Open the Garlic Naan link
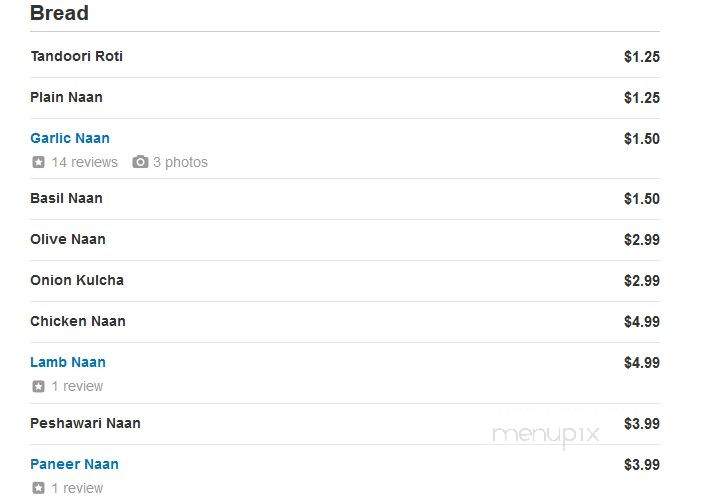The image size is (707, 503). click(x=70, y=138)
